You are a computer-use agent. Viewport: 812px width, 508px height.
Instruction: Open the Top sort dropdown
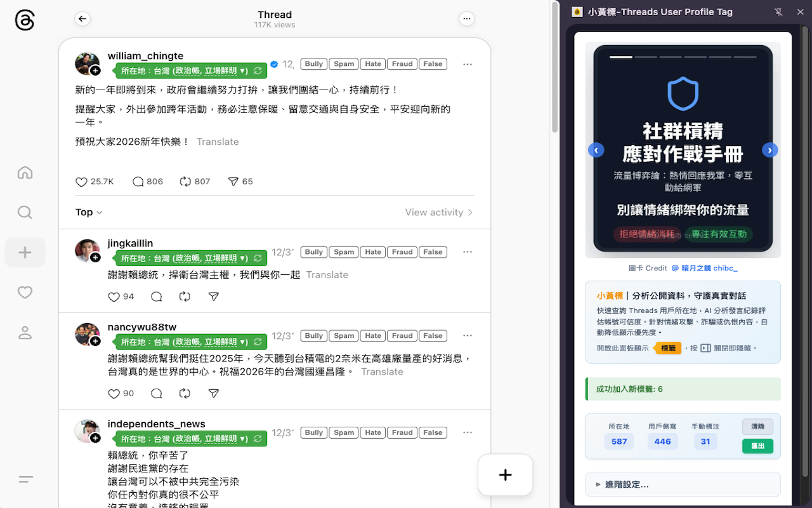pos(89,212)
